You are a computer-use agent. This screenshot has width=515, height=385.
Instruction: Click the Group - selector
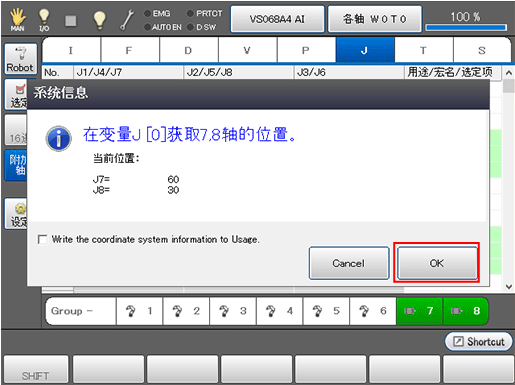click(81, 311)
